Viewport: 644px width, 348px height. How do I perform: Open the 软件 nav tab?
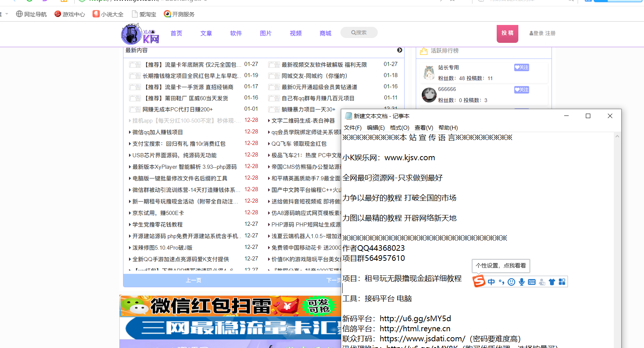pyautogui.click(x=236, y=34)
